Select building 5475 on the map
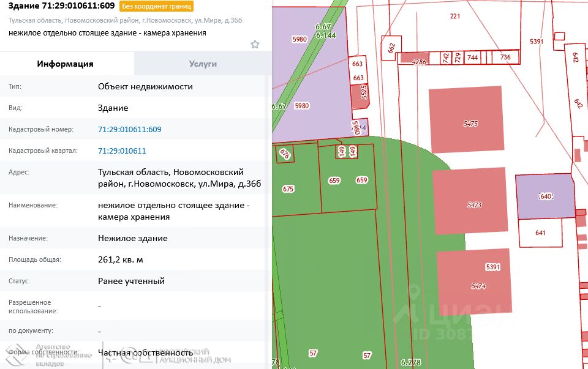The height and width of the screenshot is (369, 588). point(466,119)
